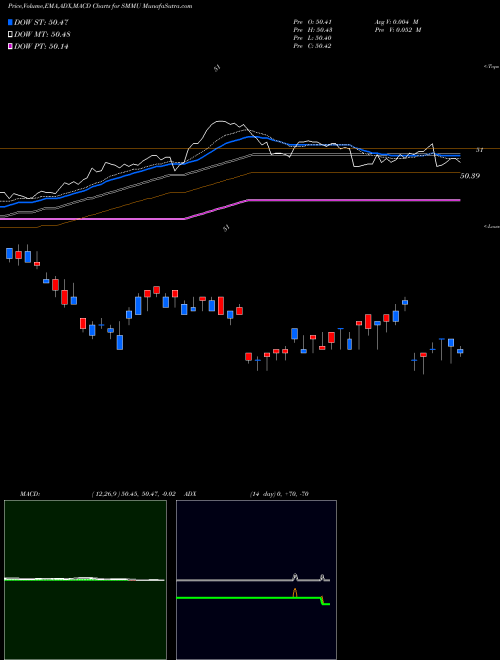Click the 'Pre L: 50.40' value
Screen dimensions: 500x660
point(314,38)
